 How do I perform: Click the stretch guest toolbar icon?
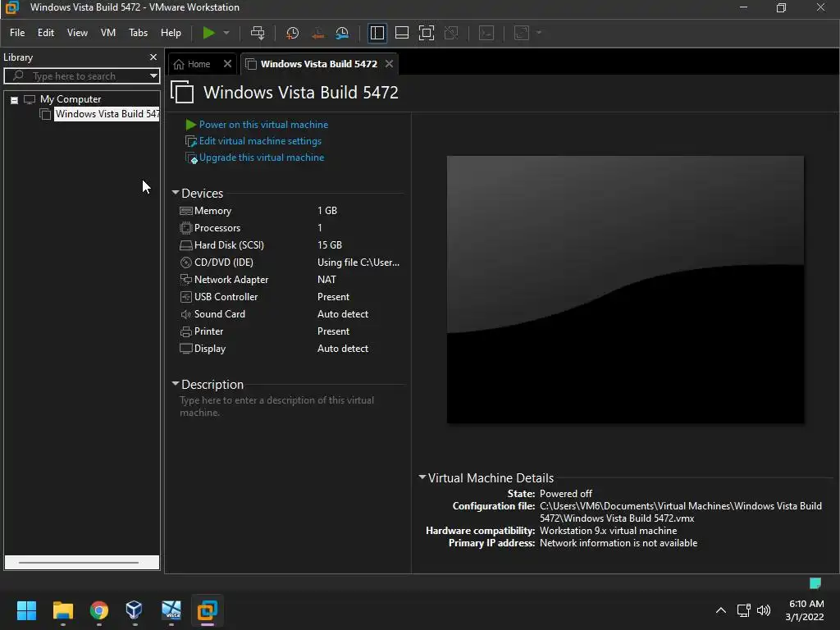click(x=522, y=33)
